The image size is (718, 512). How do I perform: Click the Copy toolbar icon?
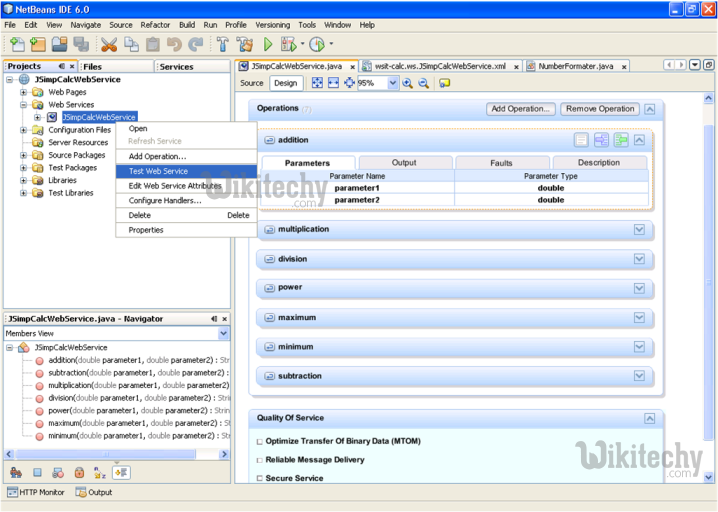(x=131, y=44)
